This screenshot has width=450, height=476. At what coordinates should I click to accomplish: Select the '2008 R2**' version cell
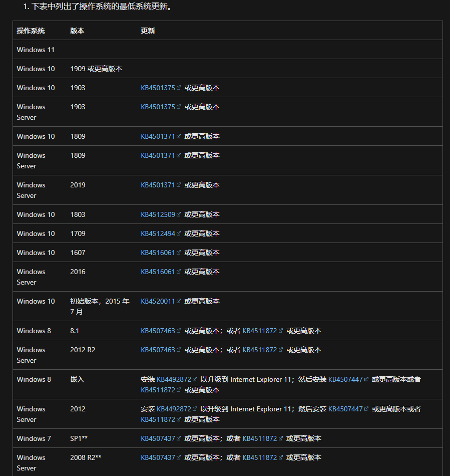click(x=86, y=457)
